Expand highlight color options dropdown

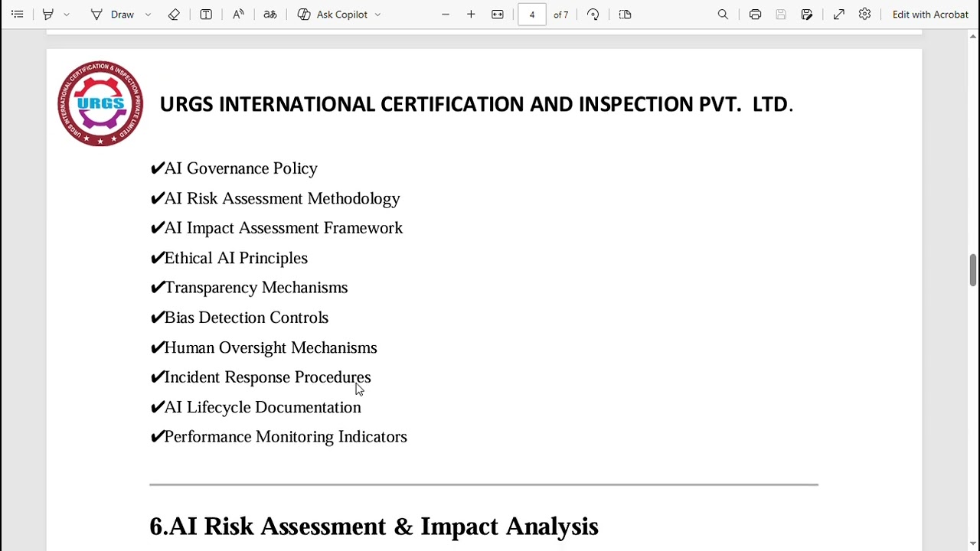(67, 15)
